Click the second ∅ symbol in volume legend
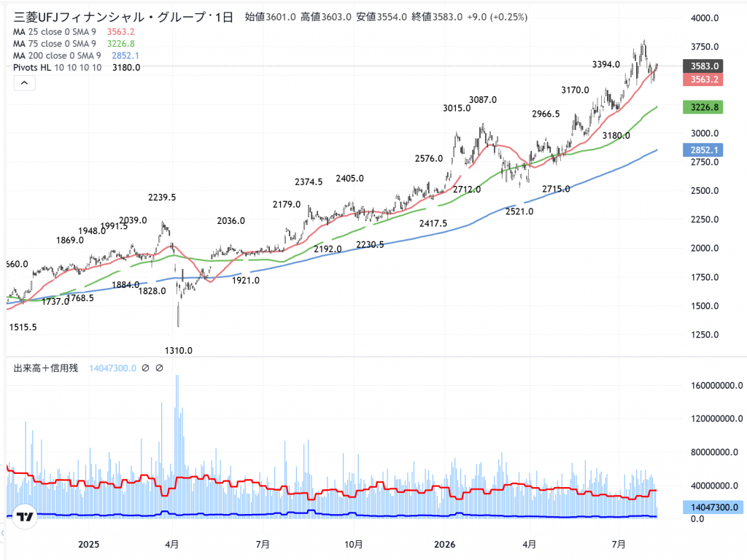The image size is (747, 560). point(160,368)
